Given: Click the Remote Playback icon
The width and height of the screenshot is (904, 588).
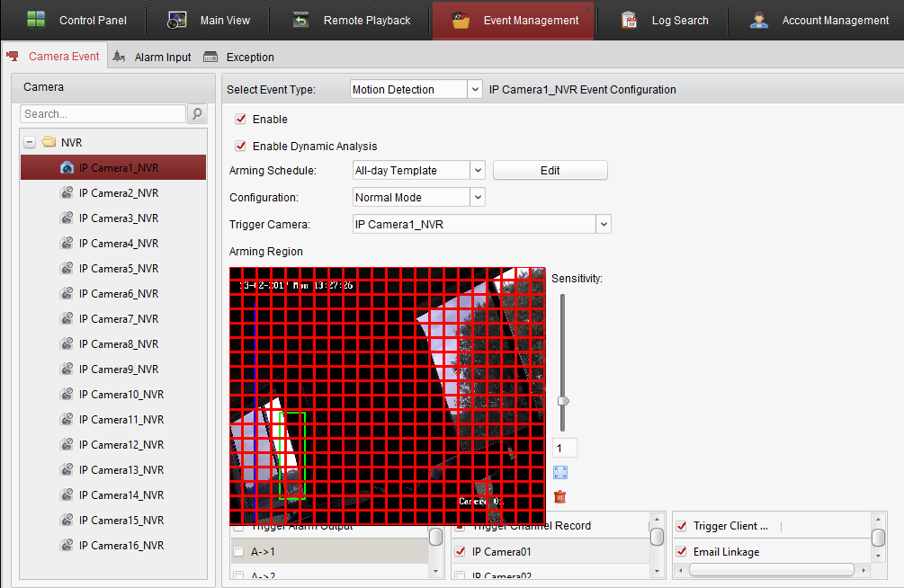Looking at the screenshot, I should tap(301, 20).
